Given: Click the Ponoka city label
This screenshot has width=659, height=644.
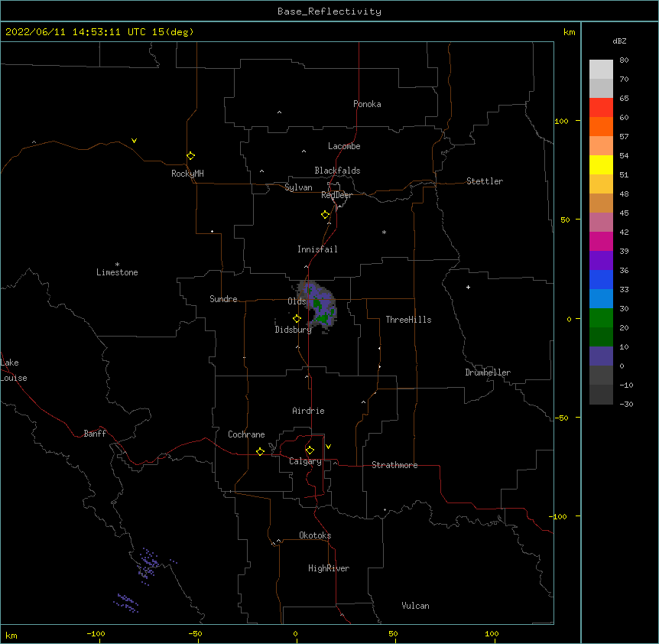Looking at the screenshot, I should click(x=367, y=104).
